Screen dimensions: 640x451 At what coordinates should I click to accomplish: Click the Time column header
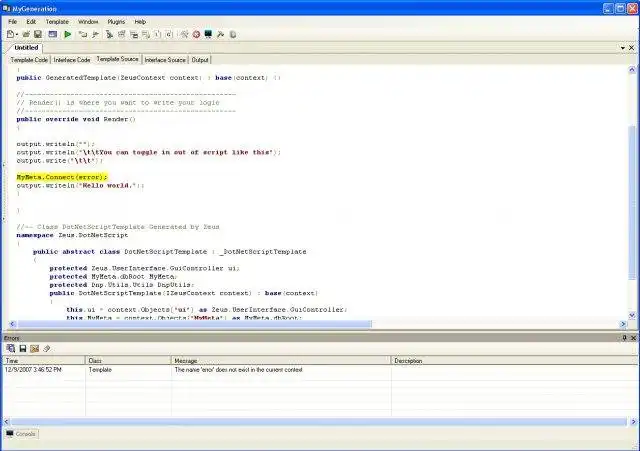coord(44,360)
